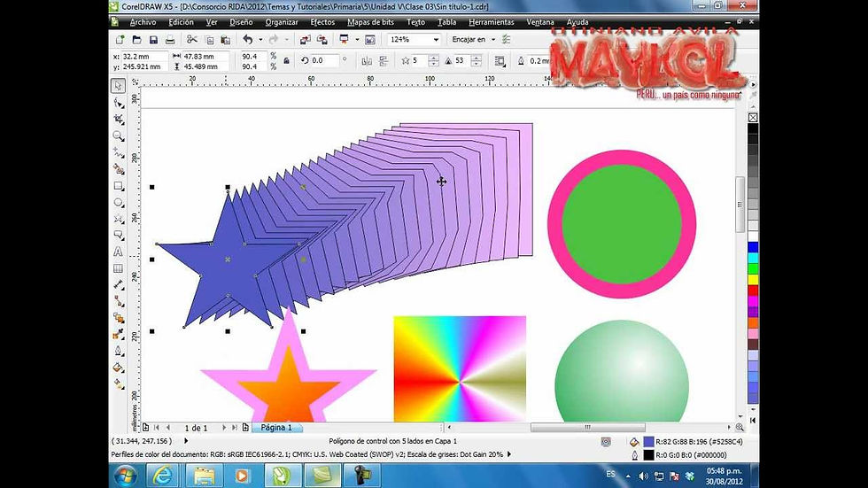Image resolution: width=868 pixels, height=488 pixels.
Task: Open the Windows Start menu
Action: point(125,476)
